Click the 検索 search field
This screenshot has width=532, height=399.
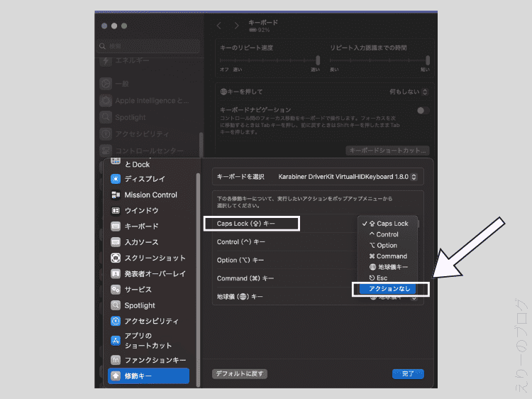click(x=149, y=47)
